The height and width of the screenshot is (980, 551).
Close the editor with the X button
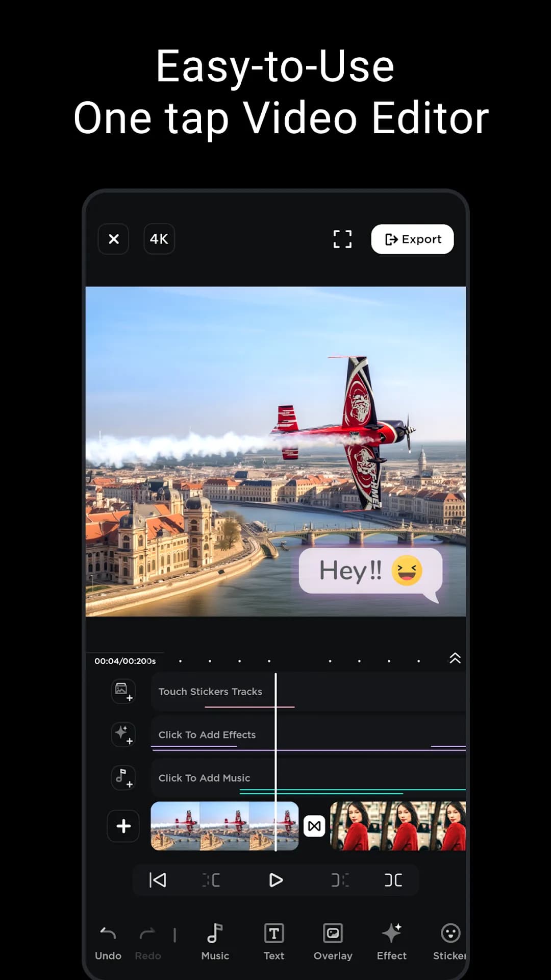coord(114,239)
